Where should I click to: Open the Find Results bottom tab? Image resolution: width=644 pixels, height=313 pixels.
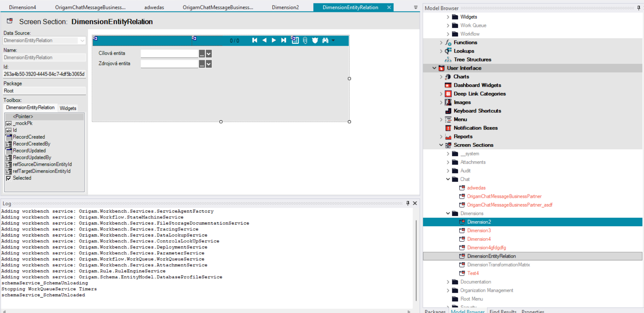click(503, 311)
